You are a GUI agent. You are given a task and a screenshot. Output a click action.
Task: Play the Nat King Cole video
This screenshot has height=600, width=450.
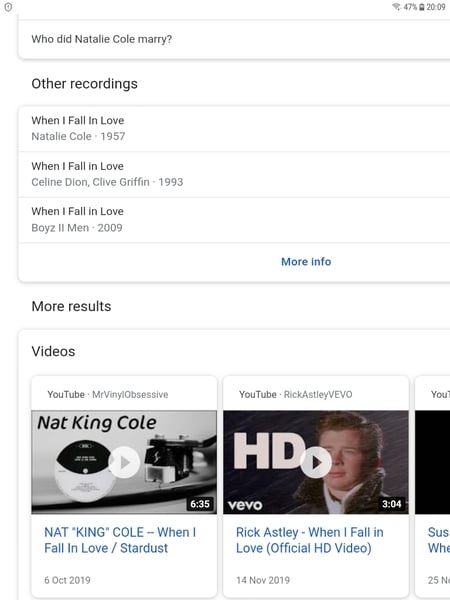pos(124,462)
